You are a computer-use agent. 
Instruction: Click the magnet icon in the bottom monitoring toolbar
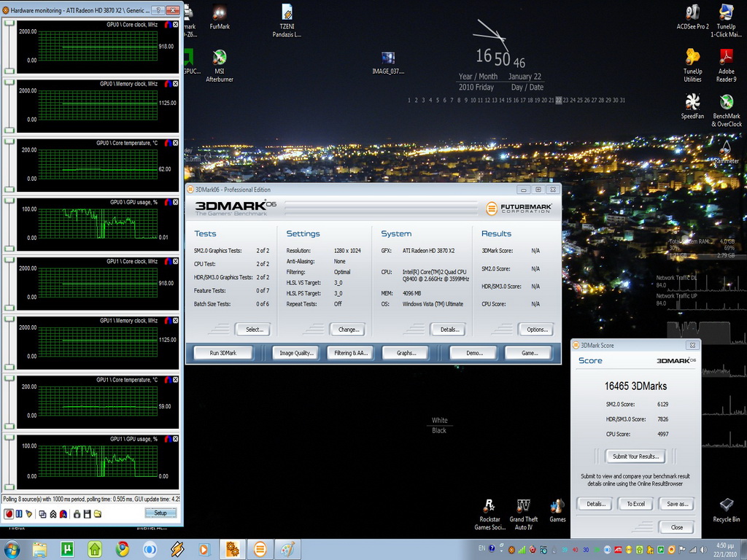click(x=63, y=514)
